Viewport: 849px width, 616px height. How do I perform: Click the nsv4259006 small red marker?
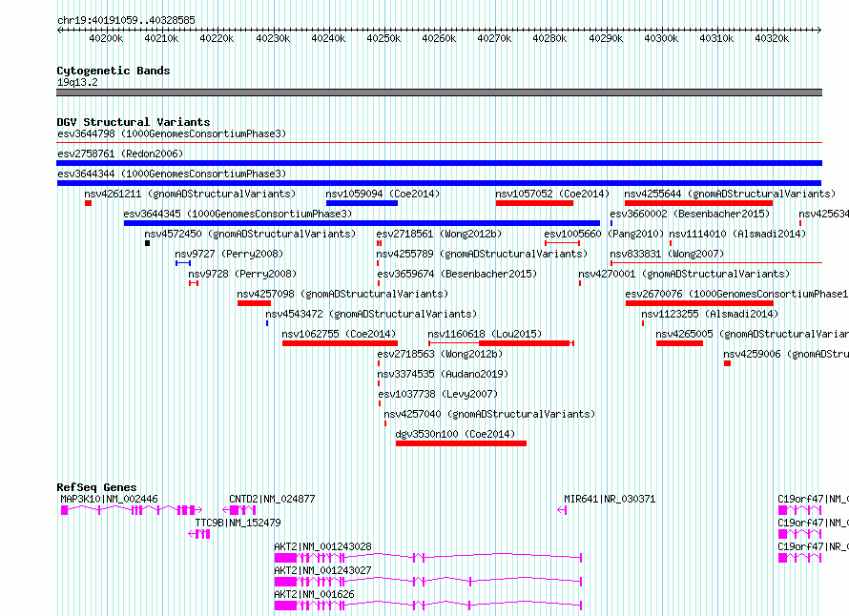[727, 363]
